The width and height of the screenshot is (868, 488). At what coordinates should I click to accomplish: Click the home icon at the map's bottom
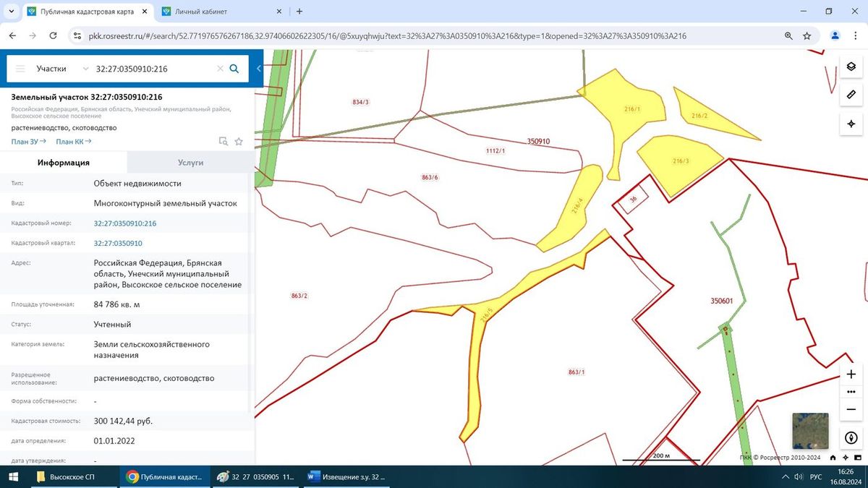click(x=833, y=458)
